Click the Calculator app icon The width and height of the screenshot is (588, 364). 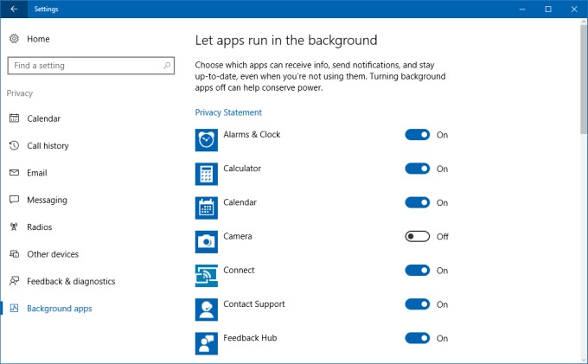pos(207,174)
